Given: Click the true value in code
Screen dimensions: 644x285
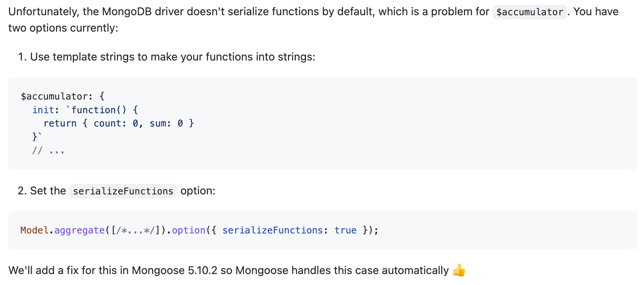Looking at the screenshot, I should [345, 230].
